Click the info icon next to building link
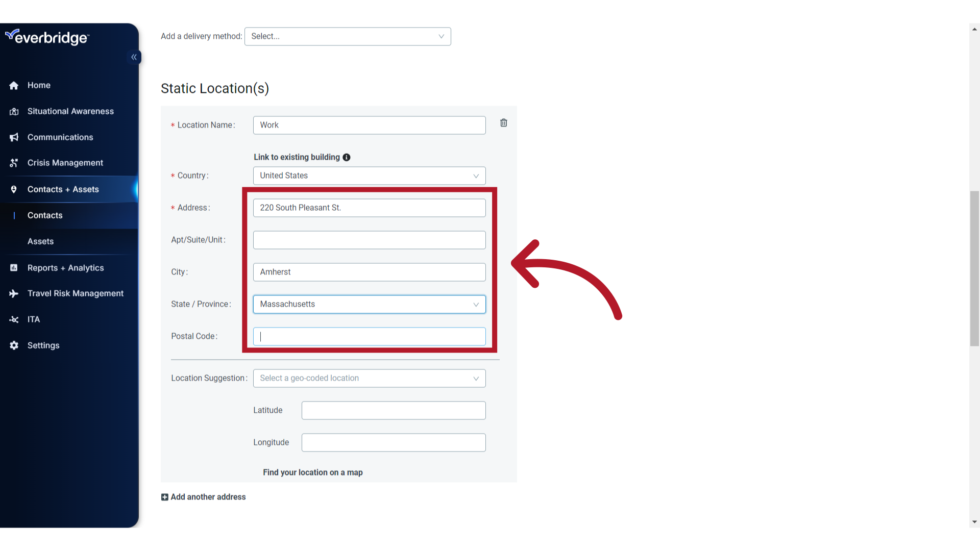 click(347, 158)
